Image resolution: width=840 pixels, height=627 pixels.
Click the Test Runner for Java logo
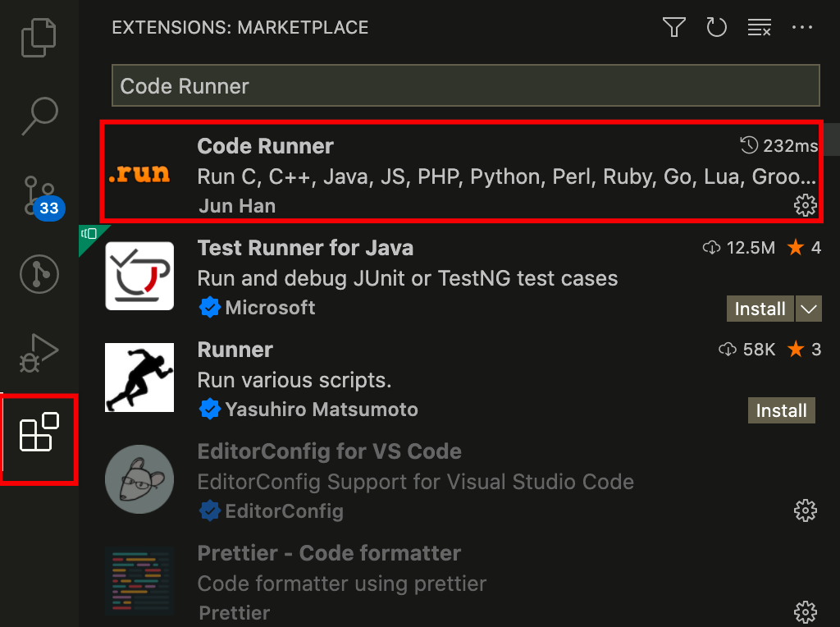click(x=139, y=276)
